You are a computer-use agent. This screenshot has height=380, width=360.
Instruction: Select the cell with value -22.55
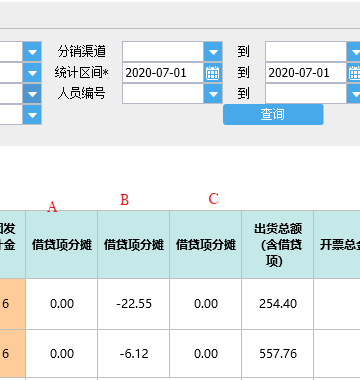point(134,304)
